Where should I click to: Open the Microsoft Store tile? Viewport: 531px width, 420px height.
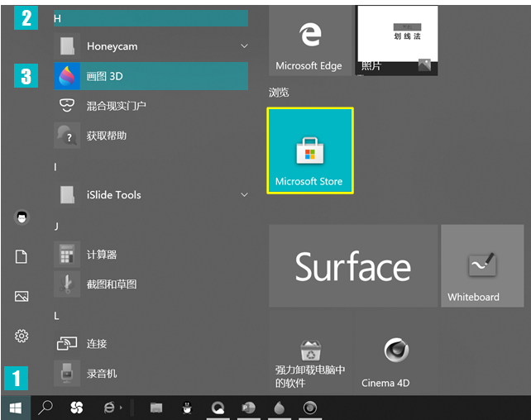[x=310, y=151]
